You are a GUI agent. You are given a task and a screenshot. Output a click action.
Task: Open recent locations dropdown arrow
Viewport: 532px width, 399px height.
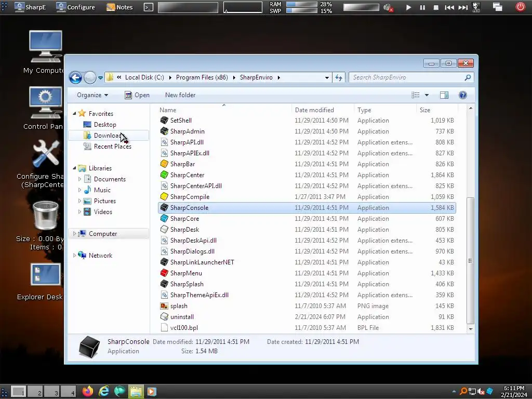click(x=100, y=78)
